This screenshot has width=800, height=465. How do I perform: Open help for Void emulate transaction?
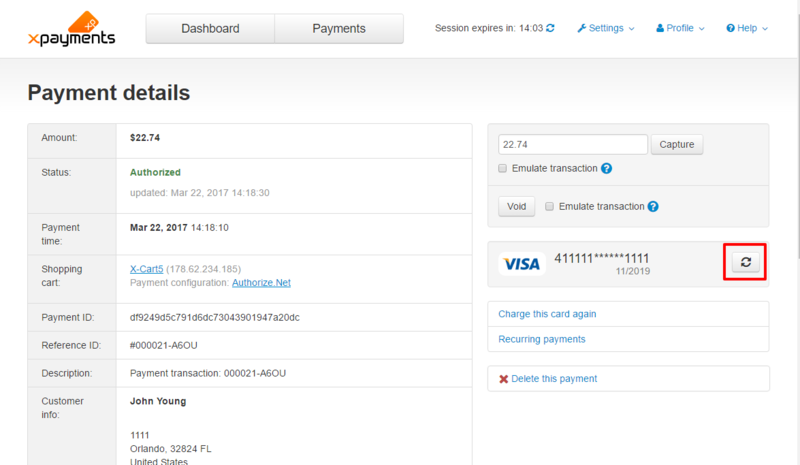(x=653, y=206)
